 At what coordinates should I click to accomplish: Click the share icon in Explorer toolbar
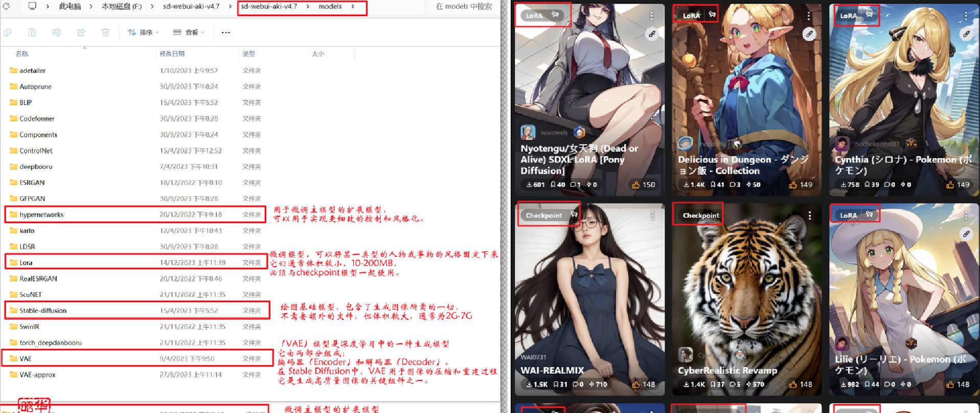tap(81, 32)
